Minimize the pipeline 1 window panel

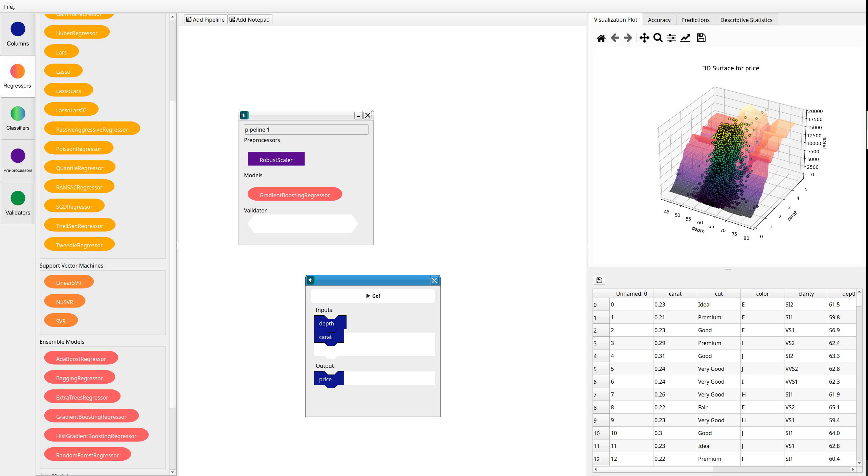358,115
